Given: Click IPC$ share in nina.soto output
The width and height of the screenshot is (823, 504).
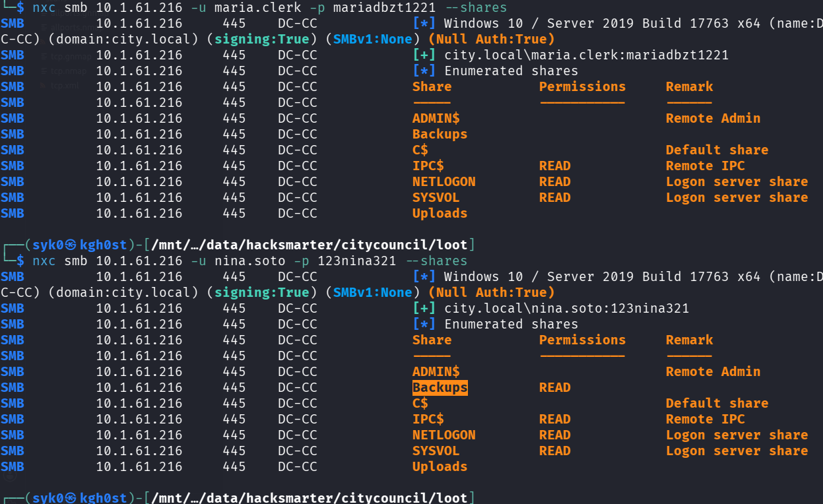Looking at the screenshot, I should 428,419.
